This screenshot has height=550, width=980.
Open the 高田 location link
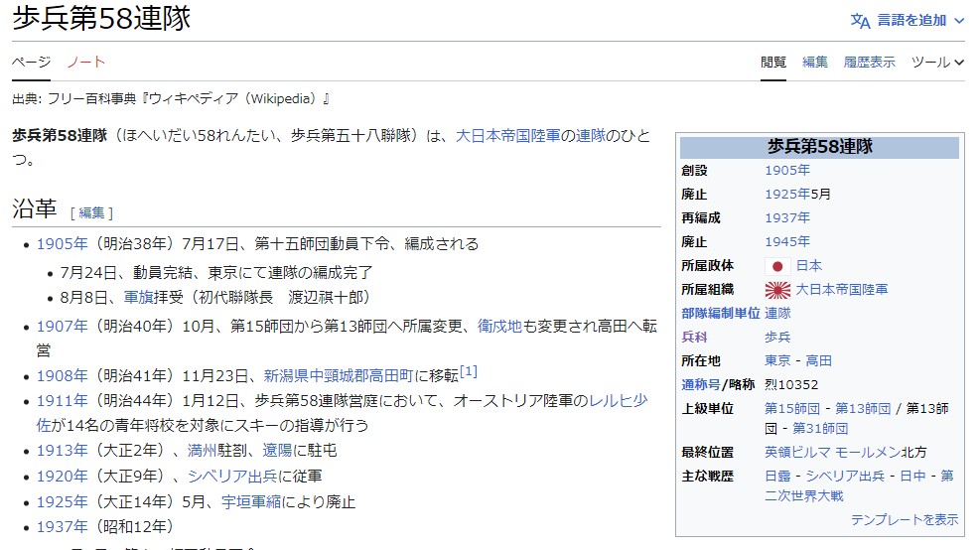(819, 360)
